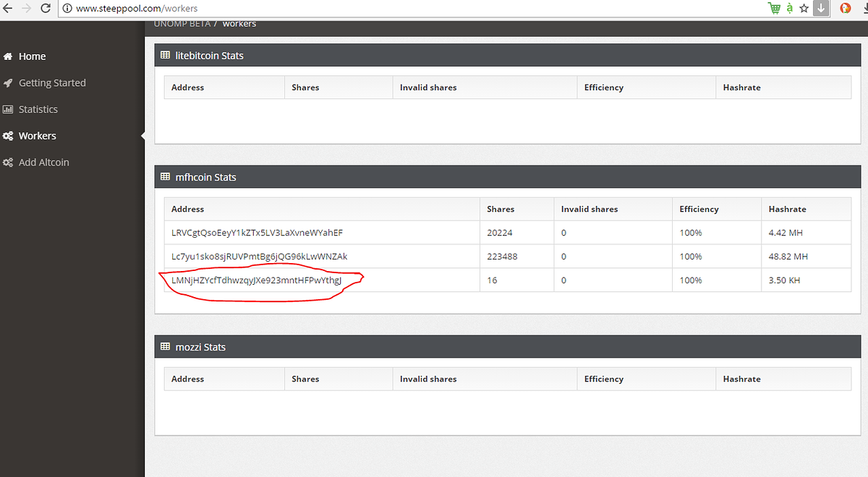The width and height of the screenshot is (868, 477).
Task: Click invalid shares 0 in the 223488 row
Action: tap(563, 257)
